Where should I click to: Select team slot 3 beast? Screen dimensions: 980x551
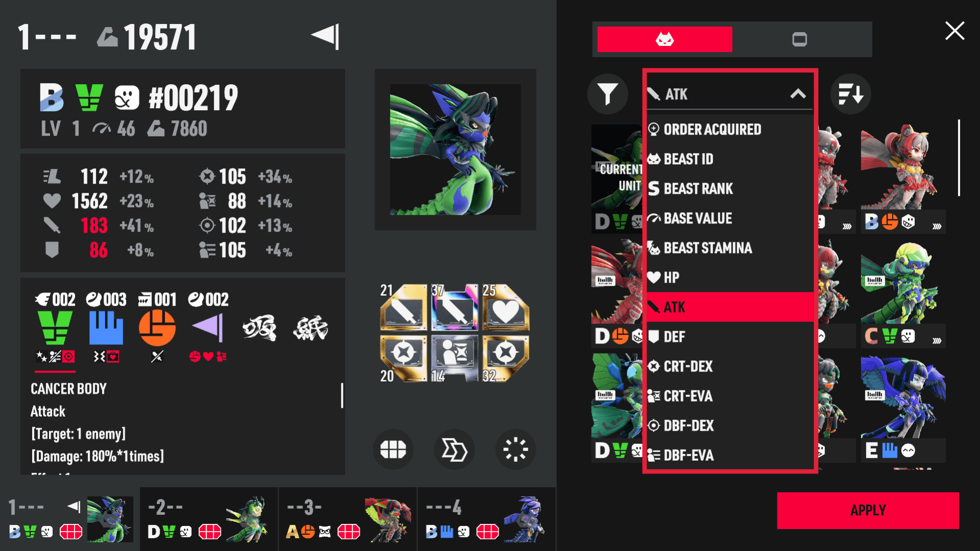pos(348,519)
